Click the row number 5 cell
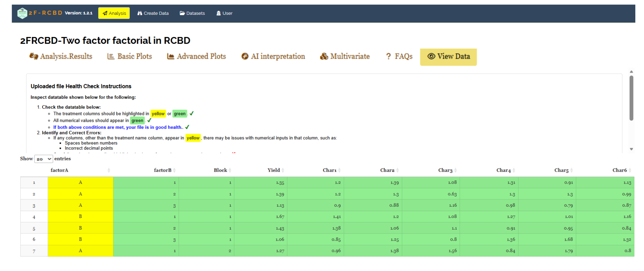Viewport: 644px width, 271px height. coord(34,228)
